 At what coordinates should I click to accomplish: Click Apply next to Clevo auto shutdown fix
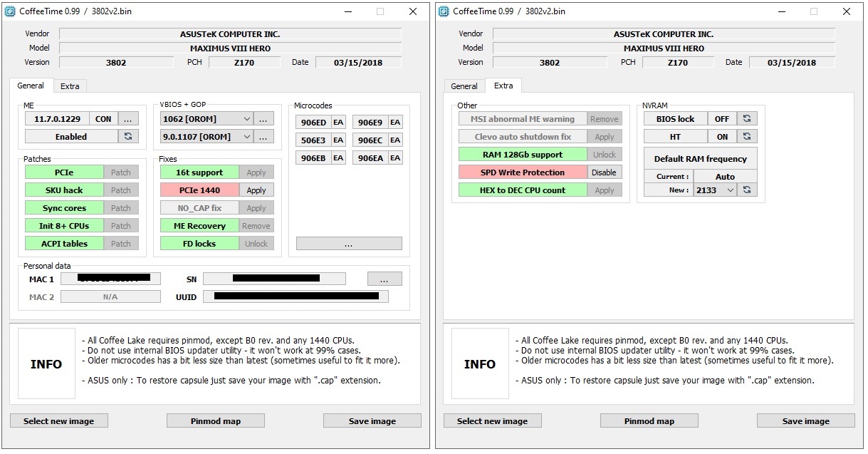coord(604,136)
